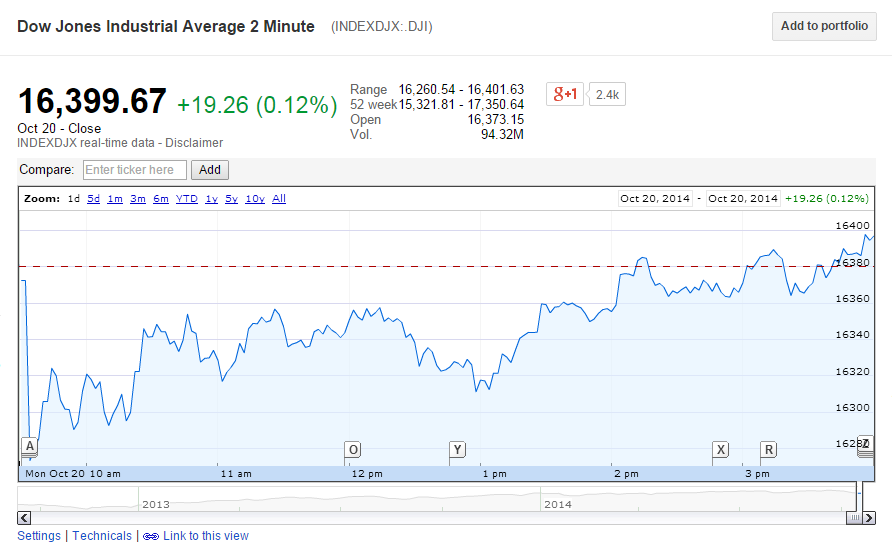This screenshot has width=892, height=550.
Task: Click the chain link icon beside Link to this view
Action: (151, 536)
